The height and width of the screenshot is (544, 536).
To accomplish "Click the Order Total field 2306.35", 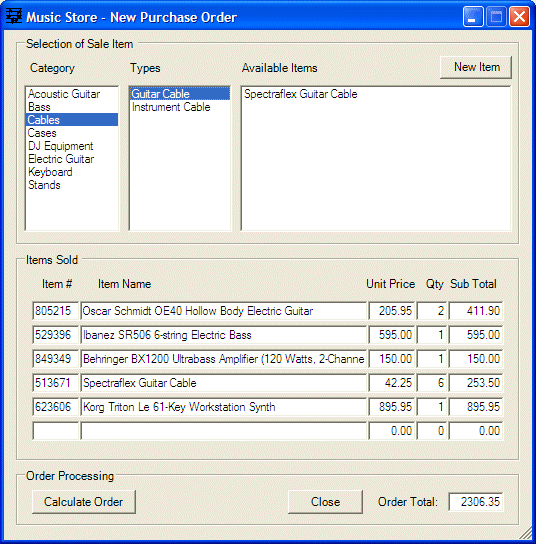I will [476, 502].
